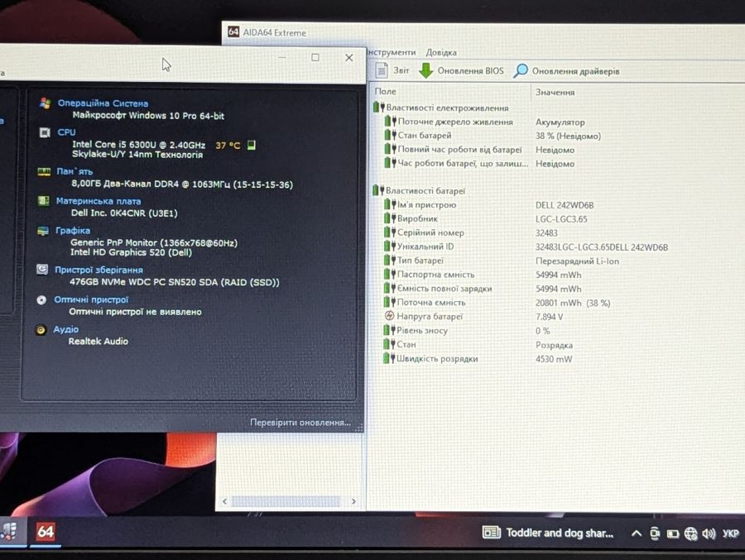The width and height of the screenshot is (745, 560).
Task: Click the Оновлення BIOS button label
Action: (x=470, y=71)
